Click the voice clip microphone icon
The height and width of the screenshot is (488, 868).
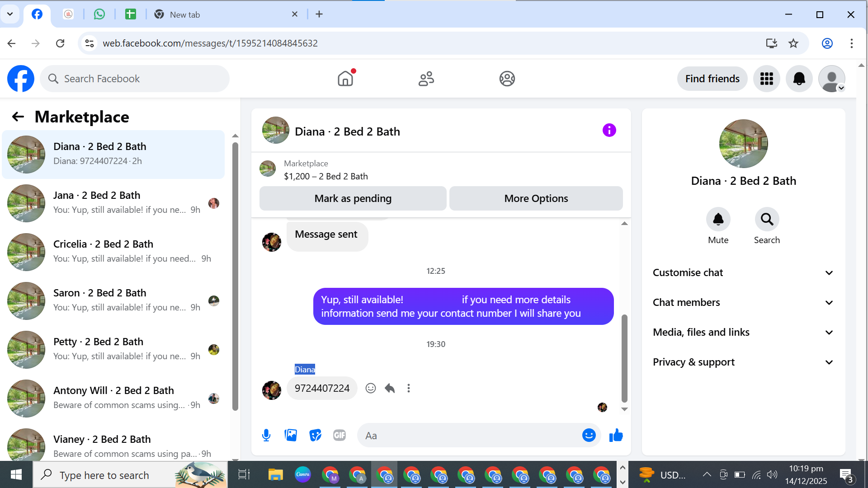pyautogui.click(x=266, y=435)
